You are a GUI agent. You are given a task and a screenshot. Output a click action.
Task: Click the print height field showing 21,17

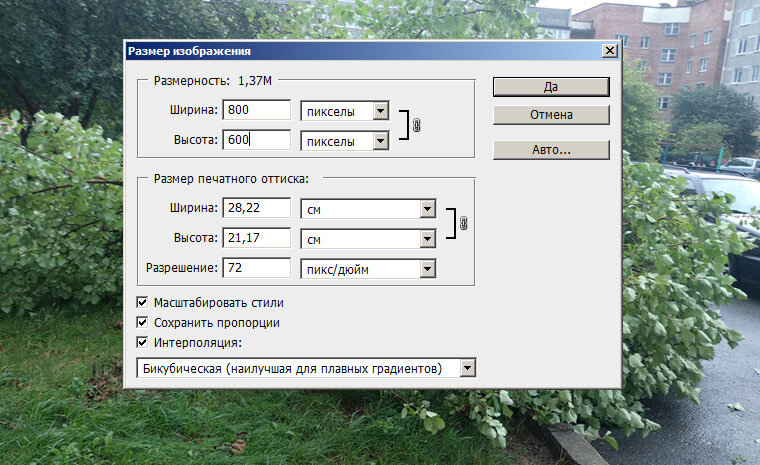click(256, 238)
